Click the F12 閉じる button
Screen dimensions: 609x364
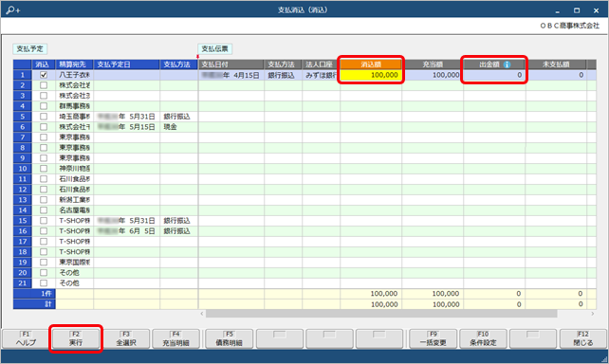pyautogui.click(x=583, y=338)
